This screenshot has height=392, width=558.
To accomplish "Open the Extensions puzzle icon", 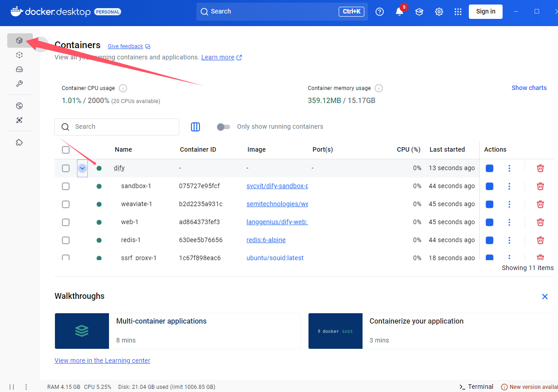I will point(19,142).
